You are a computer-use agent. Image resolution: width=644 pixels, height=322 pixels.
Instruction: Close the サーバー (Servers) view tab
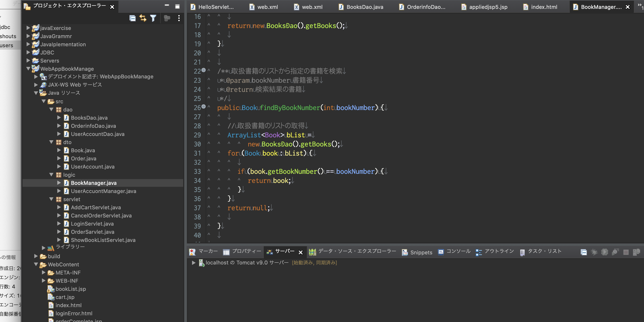pyautogui.click(x=301, y=252)
